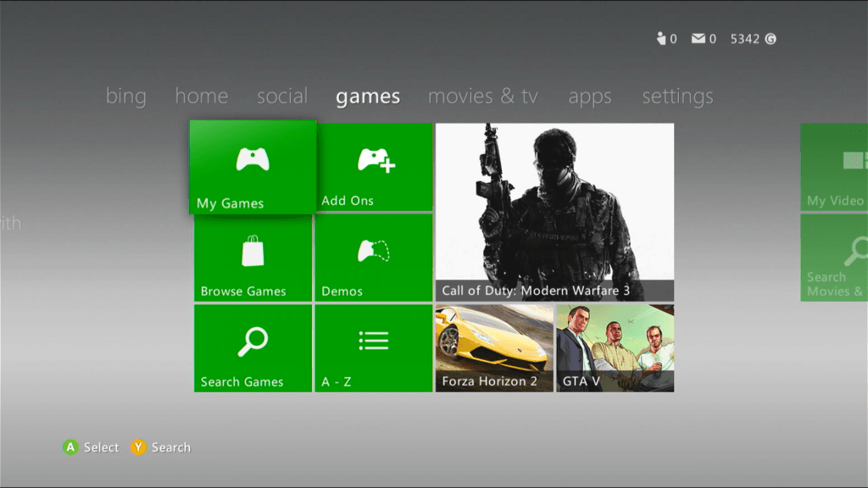Image resolution: width=868 pixels, height=488 pixels.
Task: Select the Forza Horizon 2 tile
Action: (x=493, y=347)
